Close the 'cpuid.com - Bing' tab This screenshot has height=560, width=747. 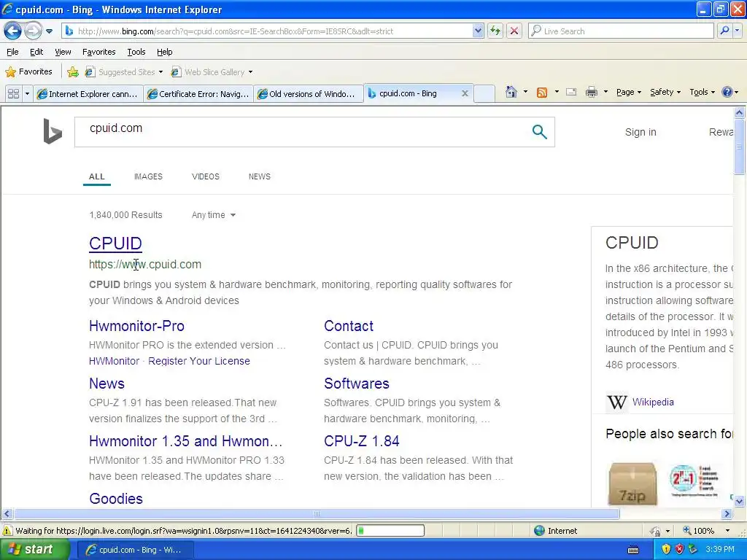pyautogui.click(x=465, y=94)
